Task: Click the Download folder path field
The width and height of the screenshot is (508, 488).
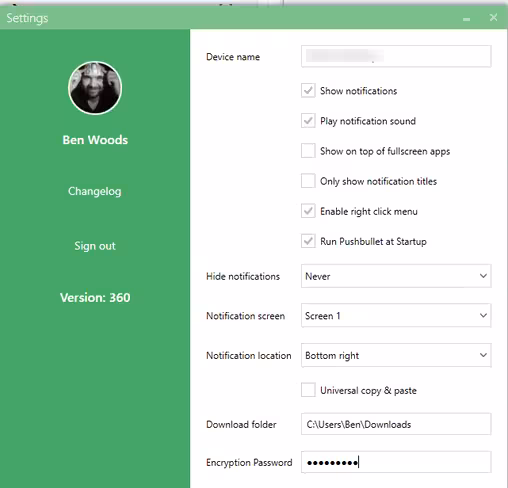Action: pyautogui.click(x=396, y=424)
